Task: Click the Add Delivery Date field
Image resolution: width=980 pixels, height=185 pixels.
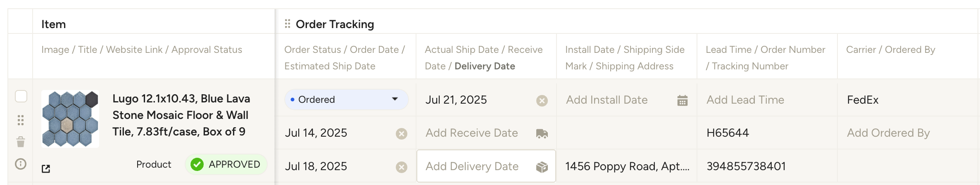Action: pos(472,166)
